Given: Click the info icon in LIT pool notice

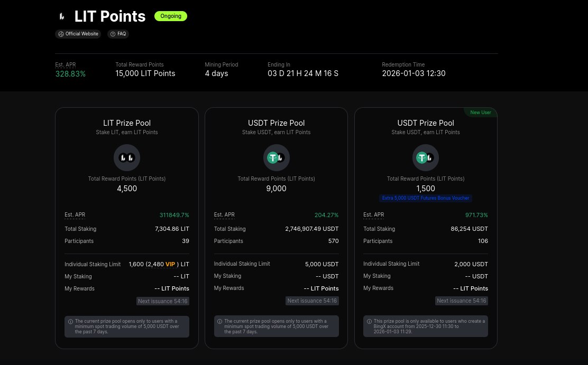Looking at the screenshot, I should pos(70,321).
